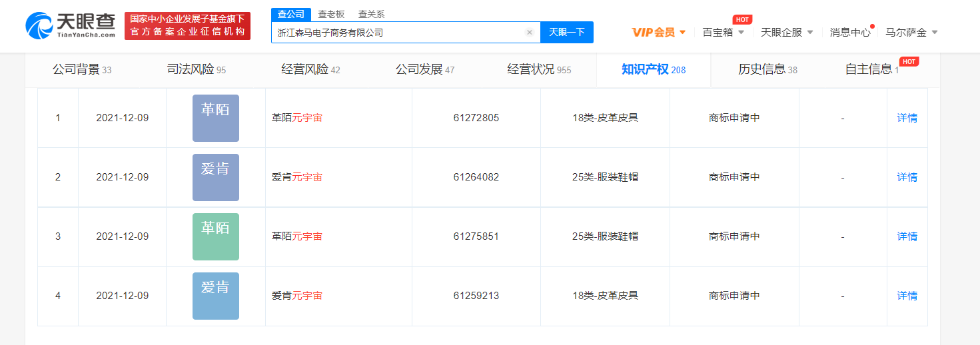
Task: Switch to the 查老板 search tab
Action: tap(331, 14)
